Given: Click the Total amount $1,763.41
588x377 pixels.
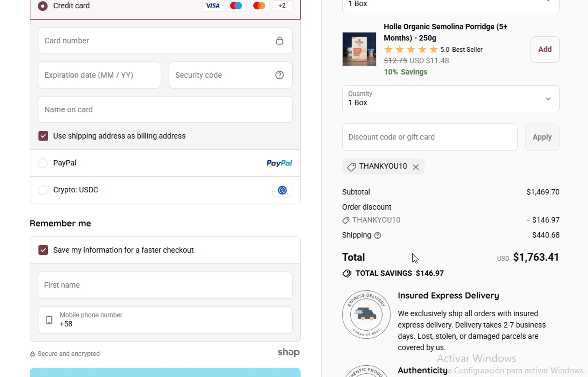Looking at the screenshot, I should pyautogui.click(x=536, y=257).
